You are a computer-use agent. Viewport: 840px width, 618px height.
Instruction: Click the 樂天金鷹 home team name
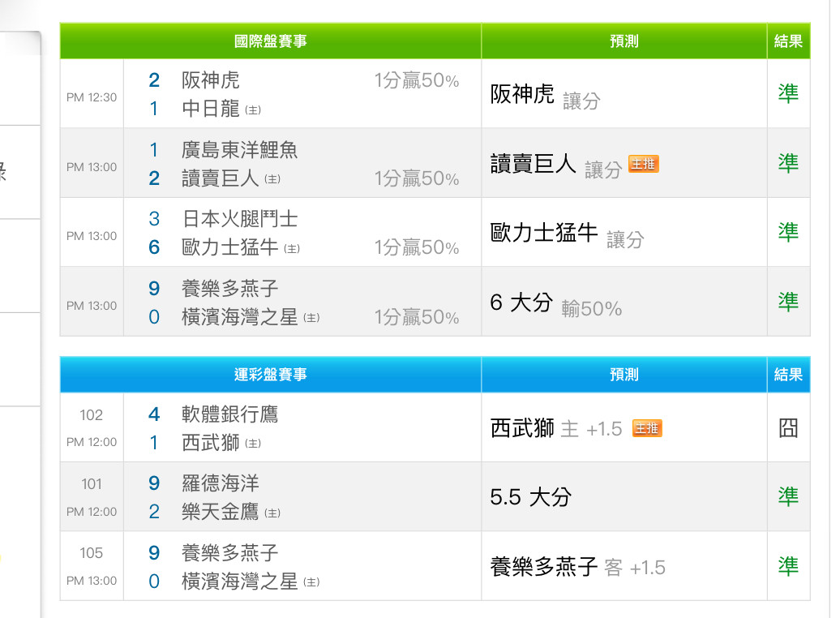[221, 513]
